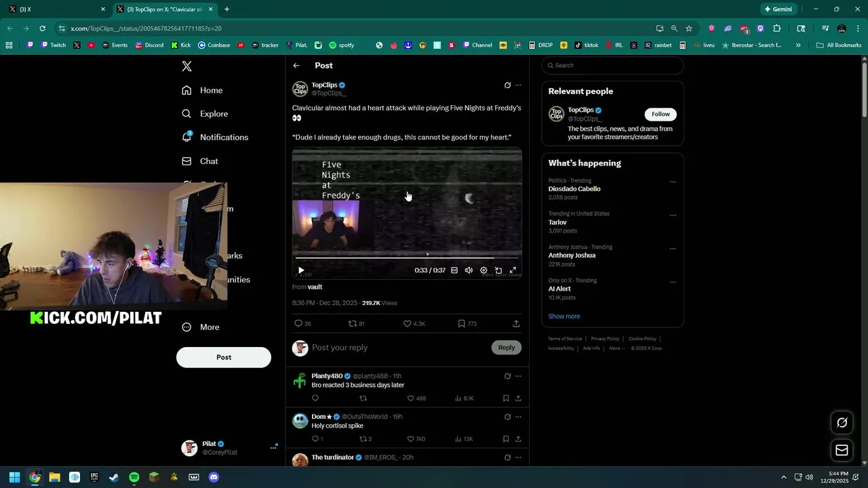This screenshot has height=488, width=868.
Task: Open the TopClips profile avatar in post
Action: pyautogui.click(x=300, y=89)
